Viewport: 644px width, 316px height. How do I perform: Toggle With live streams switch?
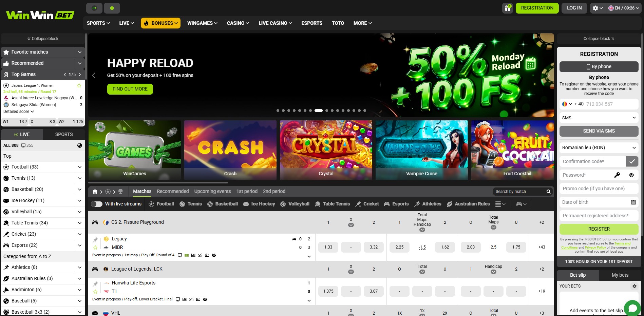click(97, 204)
